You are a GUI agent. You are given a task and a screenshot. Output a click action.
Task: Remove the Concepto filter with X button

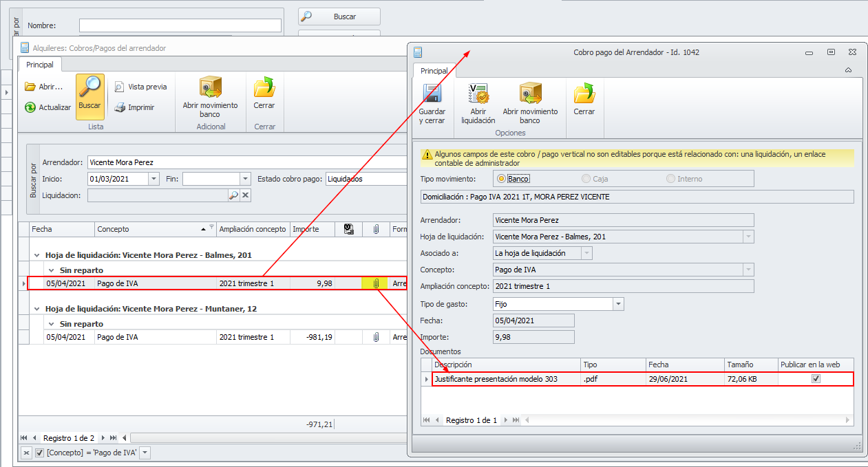click(26, 453)
